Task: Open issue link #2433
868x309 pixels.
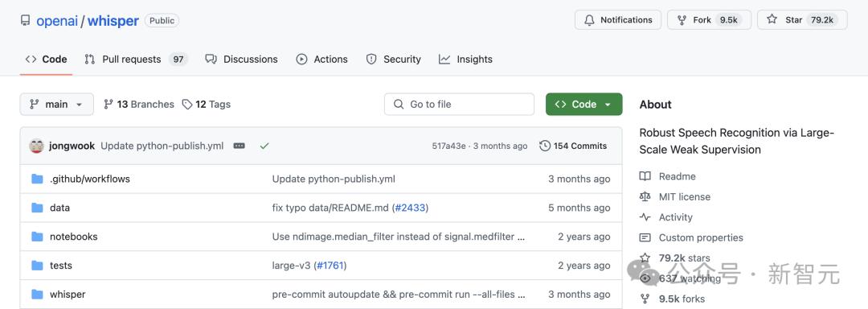Action: click(410, 208)
